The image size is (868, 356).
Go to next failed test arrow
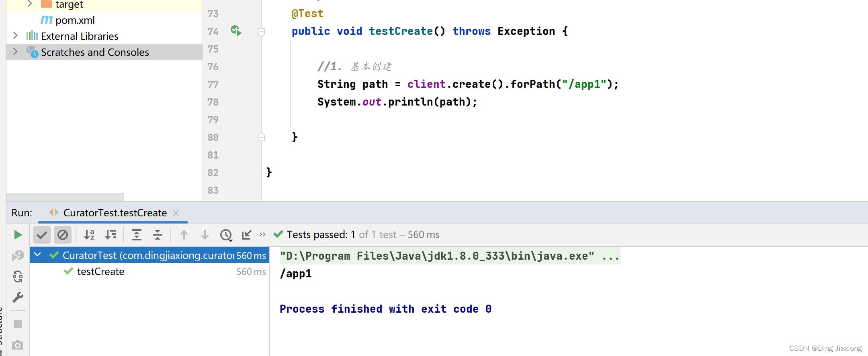tap(205, 235)
